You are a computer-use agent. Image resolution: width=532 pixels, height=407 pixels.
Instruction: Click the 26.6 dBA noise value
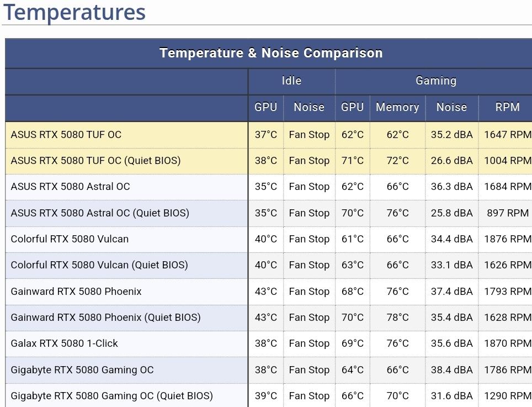451,161
